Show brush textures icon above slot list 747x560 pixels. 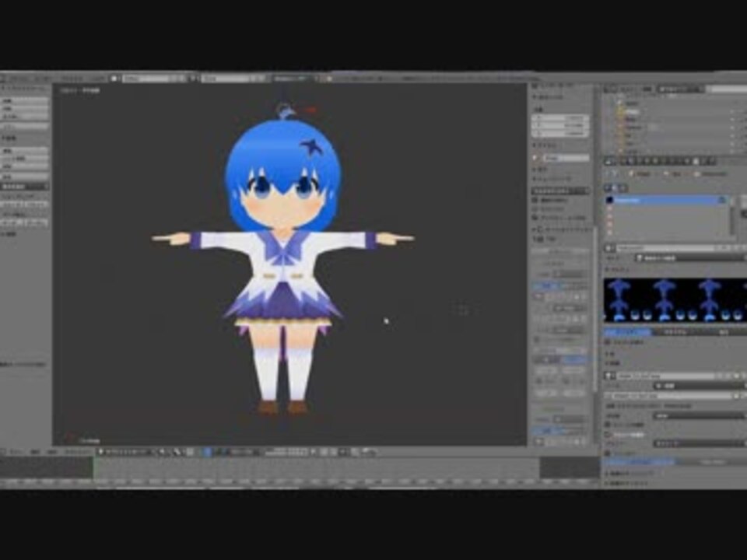pos(625,188)
